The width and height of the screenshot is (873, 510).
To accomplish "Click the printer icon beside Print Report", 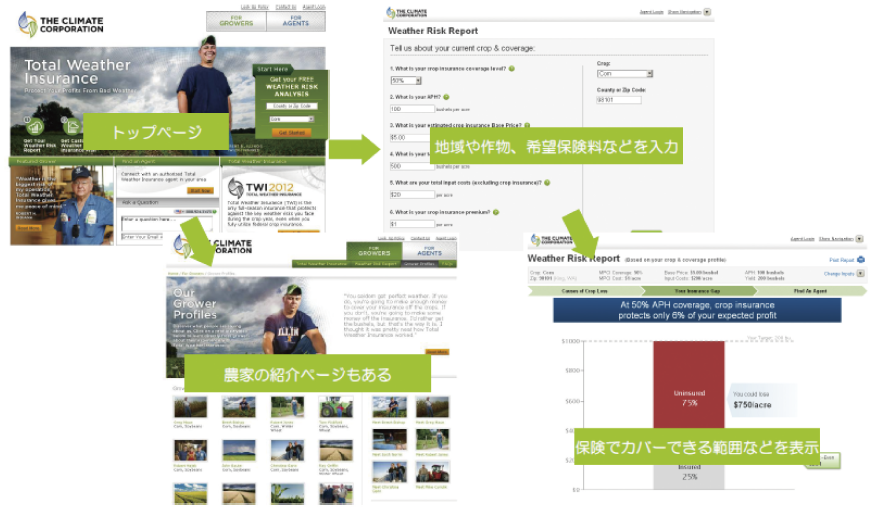I will click(861, 260).
